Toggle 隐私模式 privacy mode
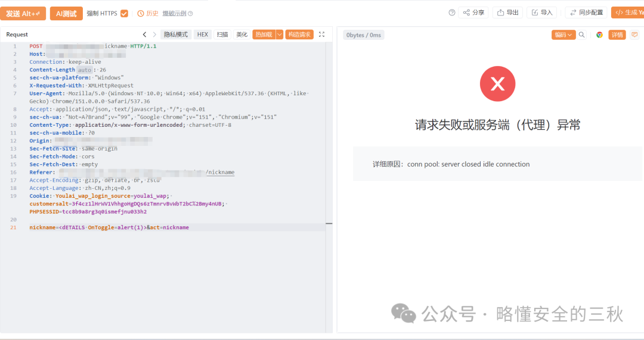The image size is (644, 340). tap(176, 35)
